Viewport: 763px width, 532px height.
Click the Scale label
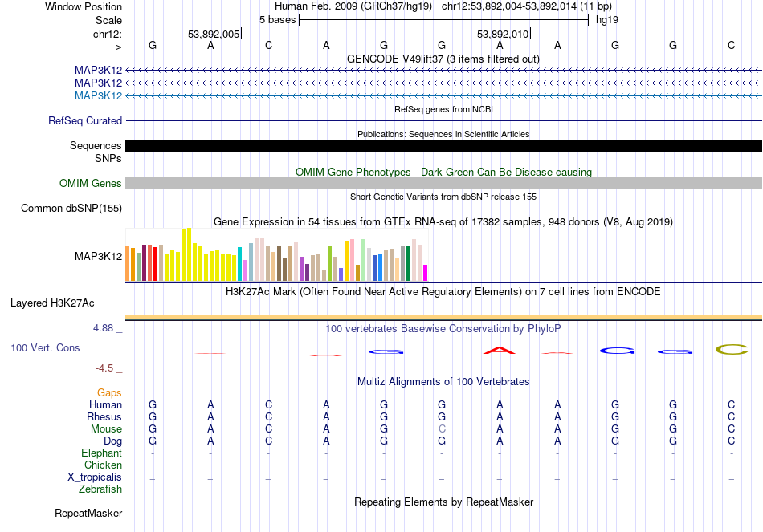(109, 20)
